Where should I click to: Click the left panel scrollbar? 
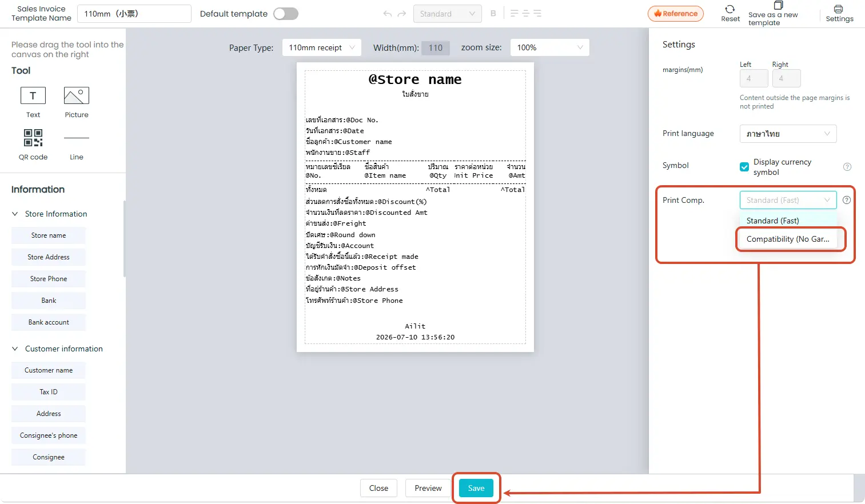(x=124, y=239)
